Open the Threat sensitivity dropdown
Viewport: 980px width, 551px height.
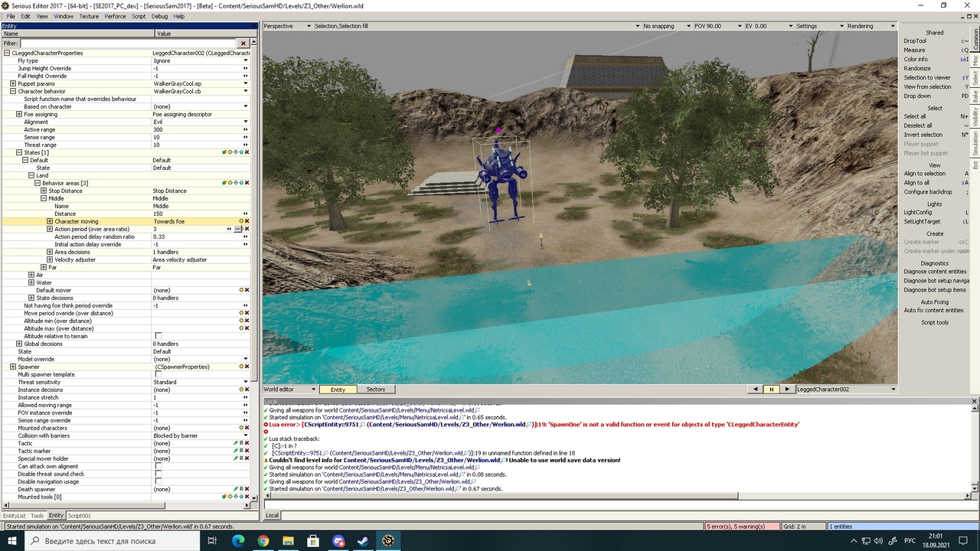[x=246, y=382]
